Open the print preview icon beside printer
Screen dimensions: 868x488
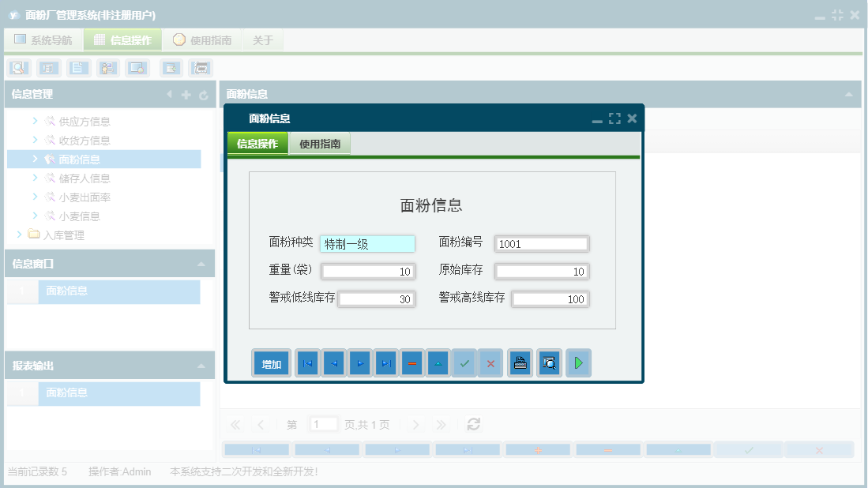549,363
